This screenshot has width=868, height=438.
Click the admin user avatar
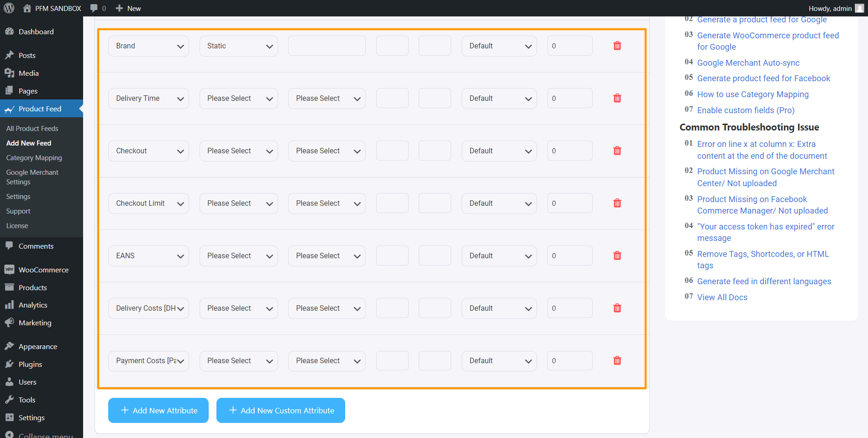pyautogui.click(x=859, y=8)
